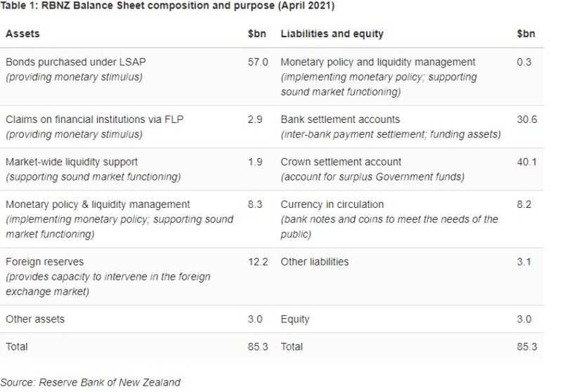The height and width of the screenshot is (392, 562).
Task: Click the 30.6 bank settlement value
Action: pos(527,120)
